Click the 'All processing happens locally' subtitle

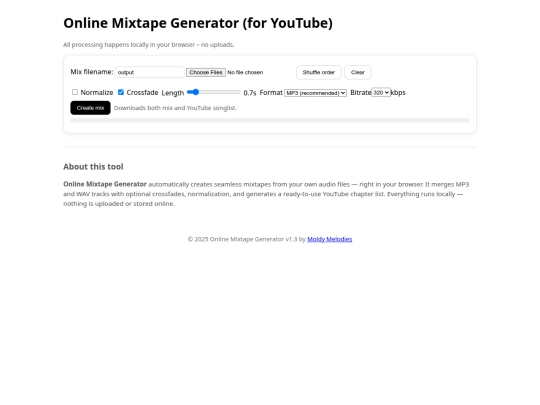(149, 45)
